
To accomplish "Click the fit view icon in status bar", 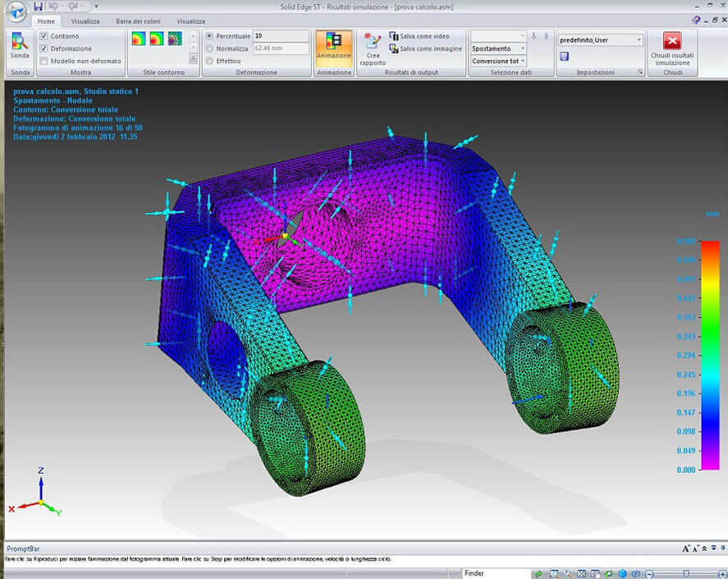I will point(581,574).
